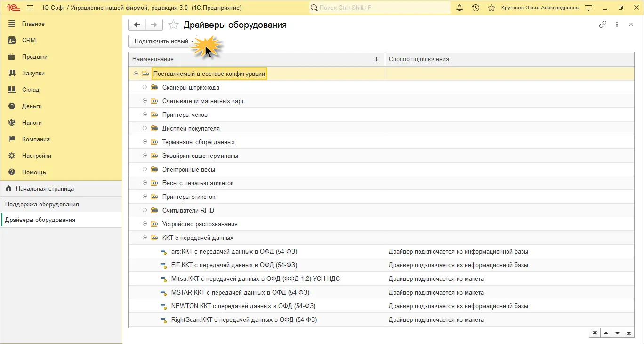Add Драйверы оборудования to favorites star
The height and width of the screenshot is (344, 644).
pyautogui.click(x=174, y=25)
